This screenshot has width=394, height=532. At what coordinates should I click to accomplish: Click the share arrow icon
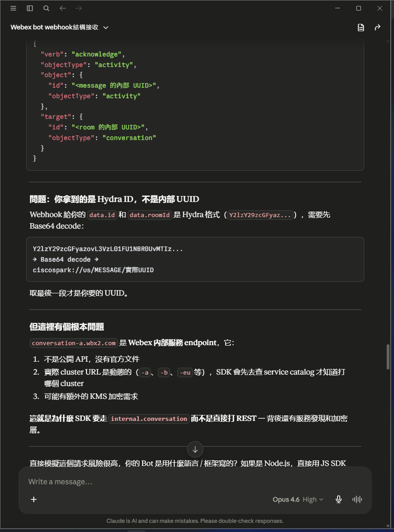coord(377,28)
